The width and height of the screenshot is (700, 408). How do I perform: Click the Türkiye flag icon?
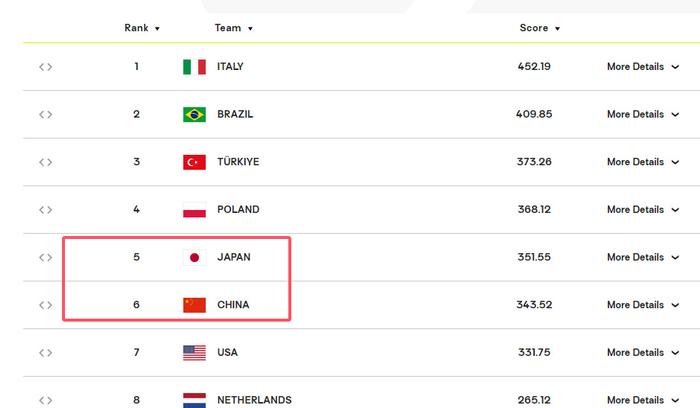(194, 162)
